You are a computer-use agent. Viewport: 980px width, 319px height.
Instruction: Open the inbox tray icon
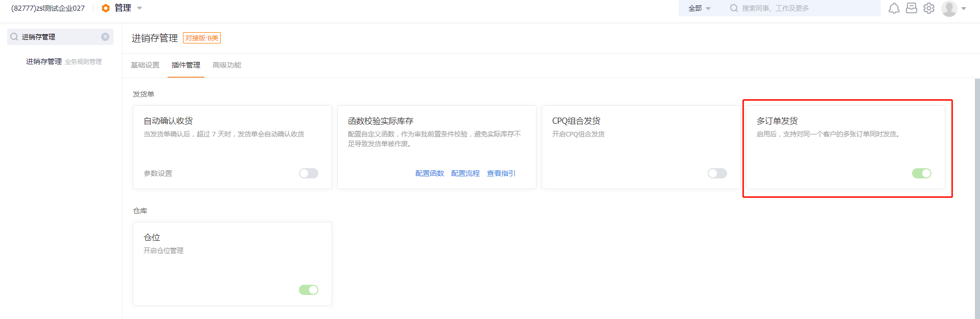(x=912, y=8)
